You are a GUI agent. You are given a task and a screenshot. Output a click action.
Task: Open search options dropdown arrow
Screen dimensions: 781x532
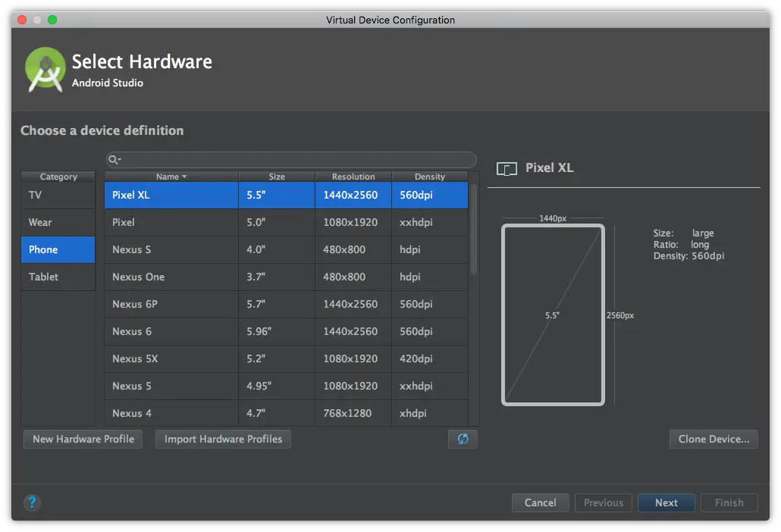pos(120,160)
